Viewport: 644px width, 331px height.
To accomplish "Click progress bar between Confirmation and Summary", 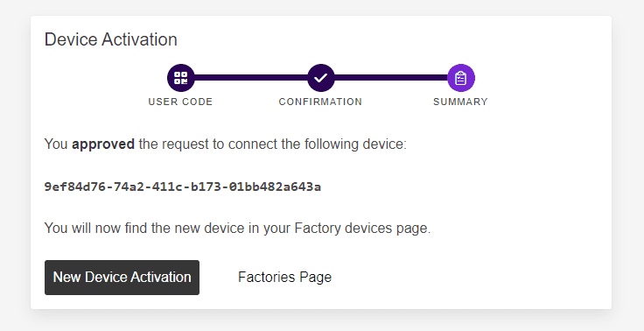I will (391, 78).
